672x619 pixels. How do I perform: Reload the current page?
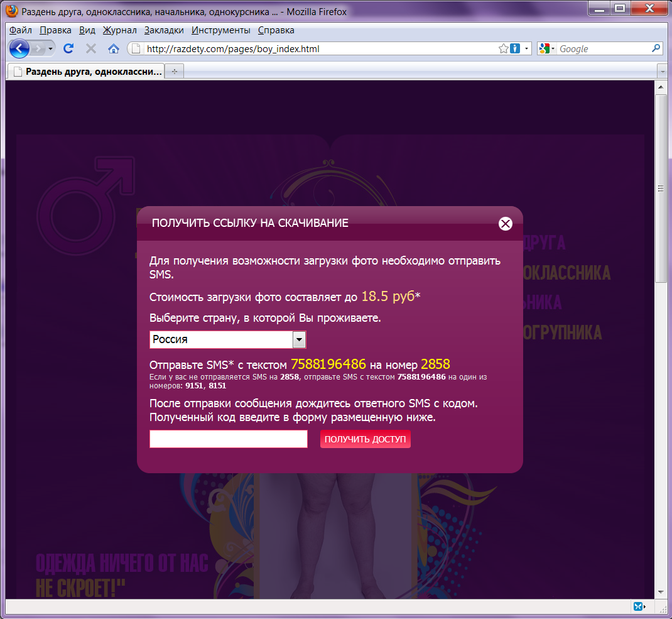(68, 48)
